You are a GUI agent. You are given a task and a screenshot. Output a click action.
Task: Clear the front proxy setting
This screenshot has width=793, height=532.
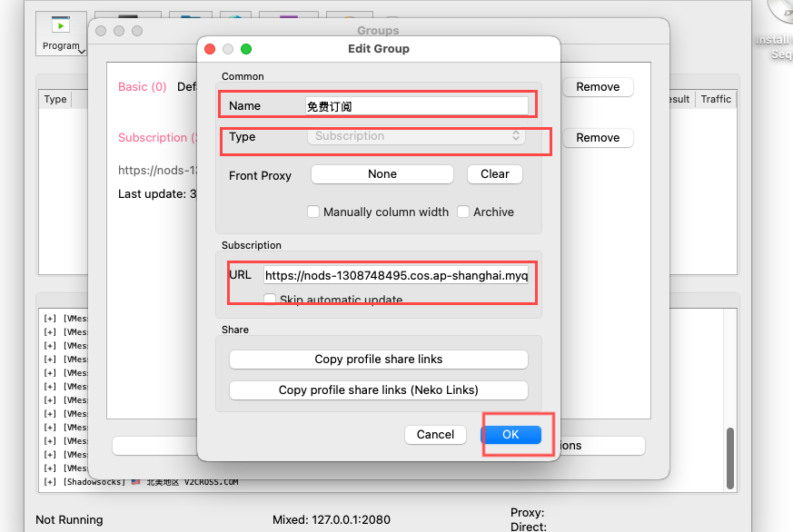[x=495, y=174]
